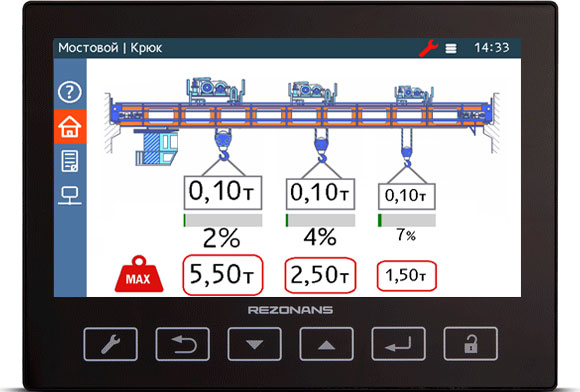Toggle the hardware unlock padlock button

point(471,344)
